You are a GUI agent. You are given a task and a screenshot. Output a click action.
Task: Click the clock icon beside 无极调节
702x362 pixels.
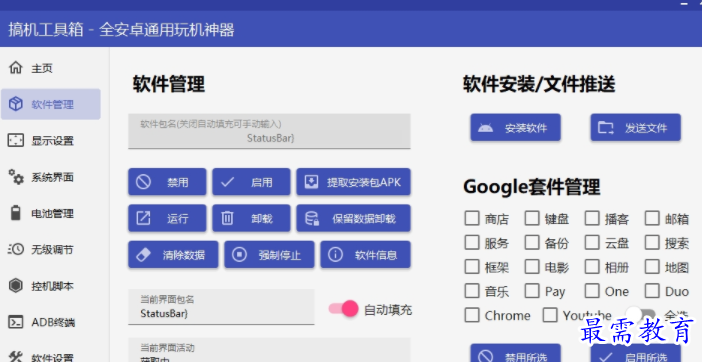16,249
